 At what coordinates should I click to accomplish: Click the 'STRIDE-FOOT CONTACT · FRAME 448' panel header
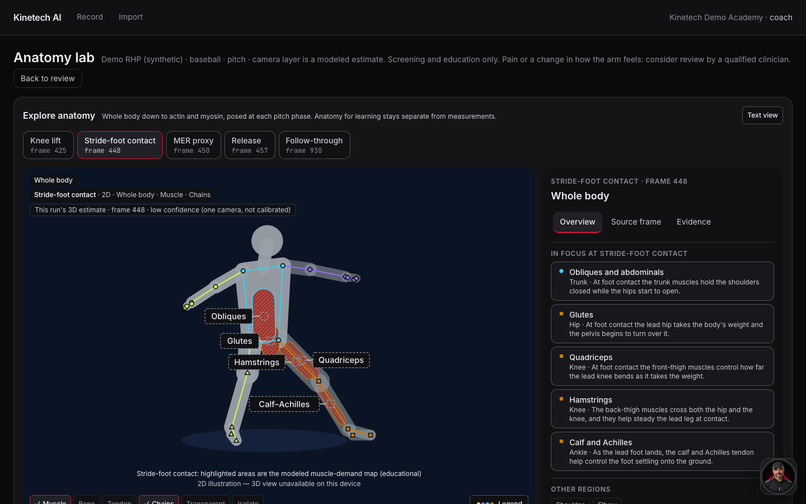point(619,181)
